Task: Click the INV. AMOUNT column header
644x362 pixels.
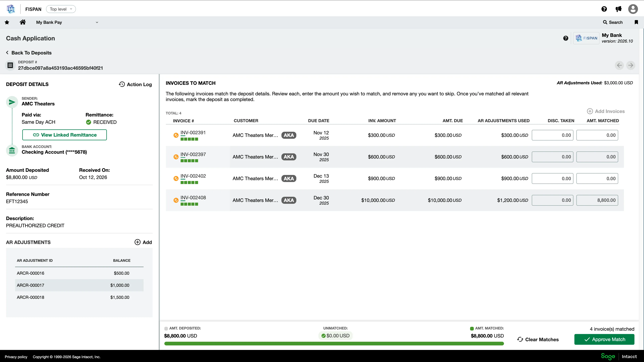Action: 382,121
